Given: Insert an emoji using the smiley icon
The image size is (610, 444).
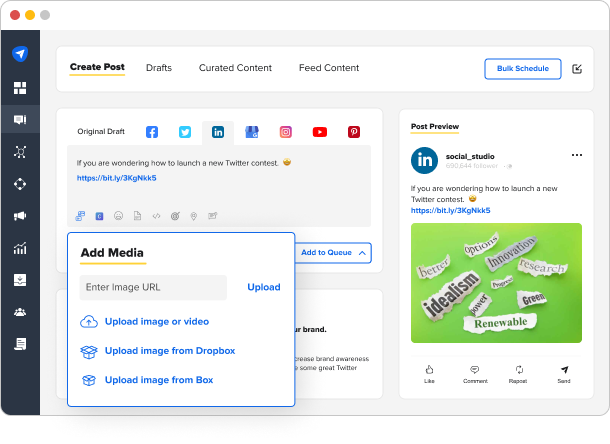Looking at the screenshot, I should pyautogui.click(x=118, y=215).
